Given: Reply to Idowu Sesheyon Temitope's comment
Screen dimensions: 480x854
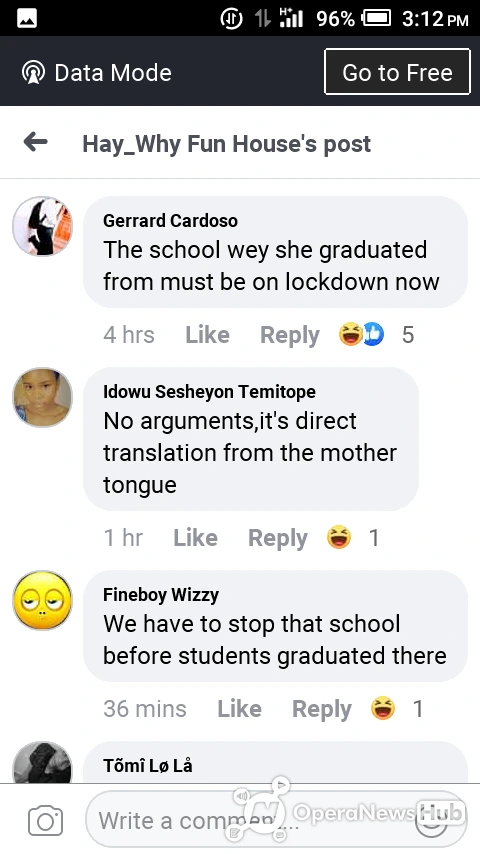Looking at the screenshot, I should [277, 538].
